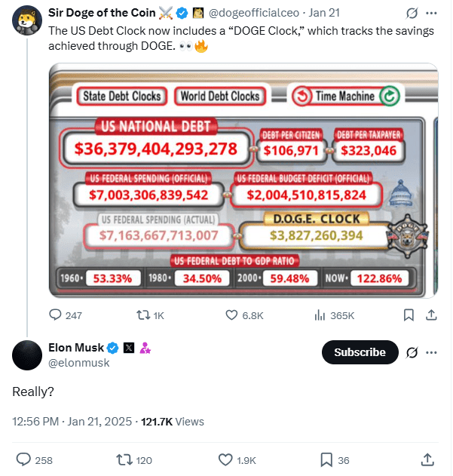Share Elon Musk's reply
453x476 pixels.
click(x=427, y=459)
